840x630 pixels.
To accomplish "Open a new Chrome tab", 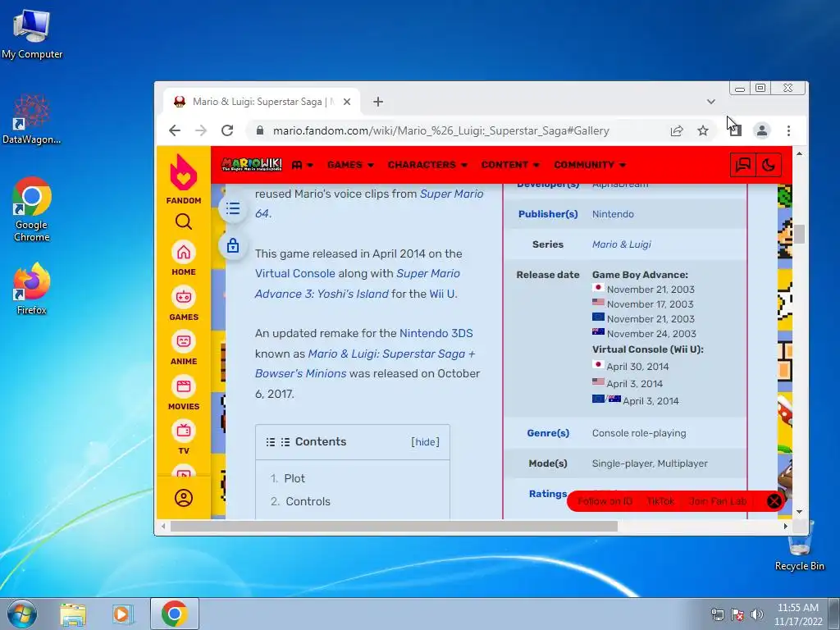I will 378,102.
